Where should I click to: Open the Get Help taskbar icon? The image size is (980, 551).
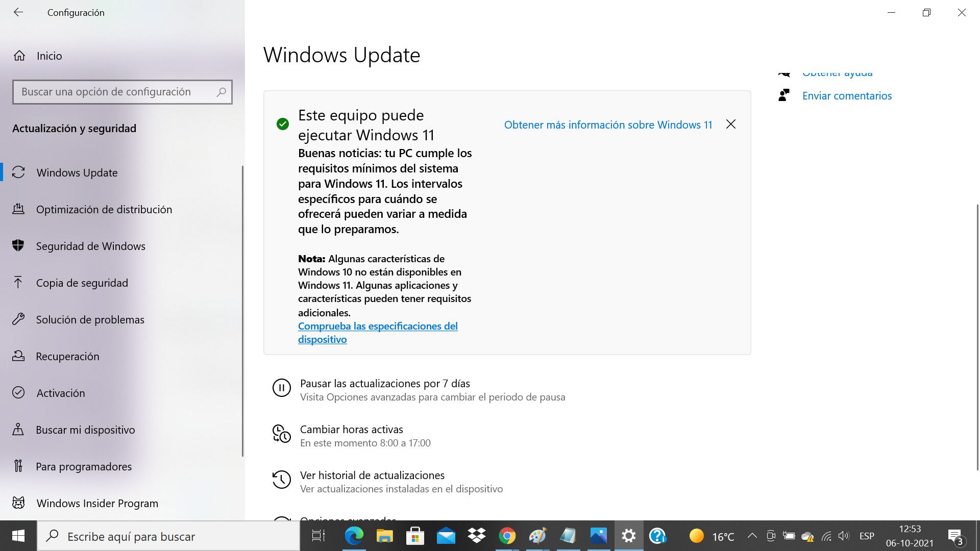coord(658,536)
